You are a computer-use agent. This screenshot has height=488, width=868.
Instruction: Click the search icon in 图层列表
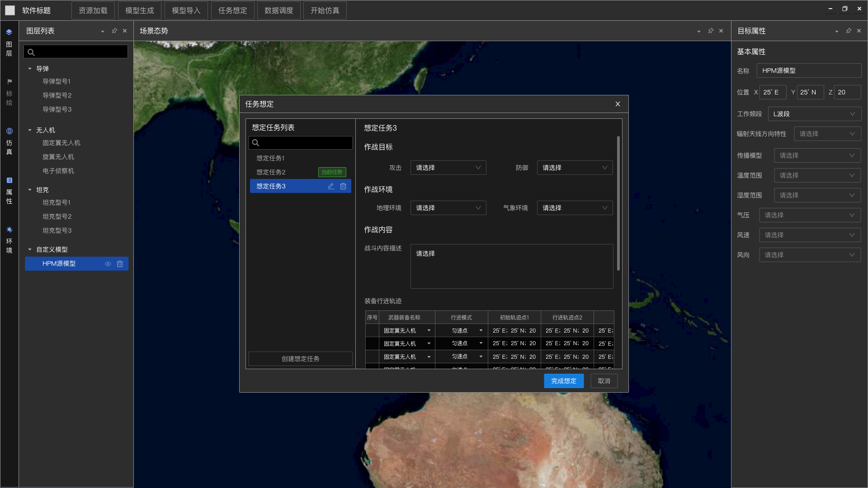31,52
